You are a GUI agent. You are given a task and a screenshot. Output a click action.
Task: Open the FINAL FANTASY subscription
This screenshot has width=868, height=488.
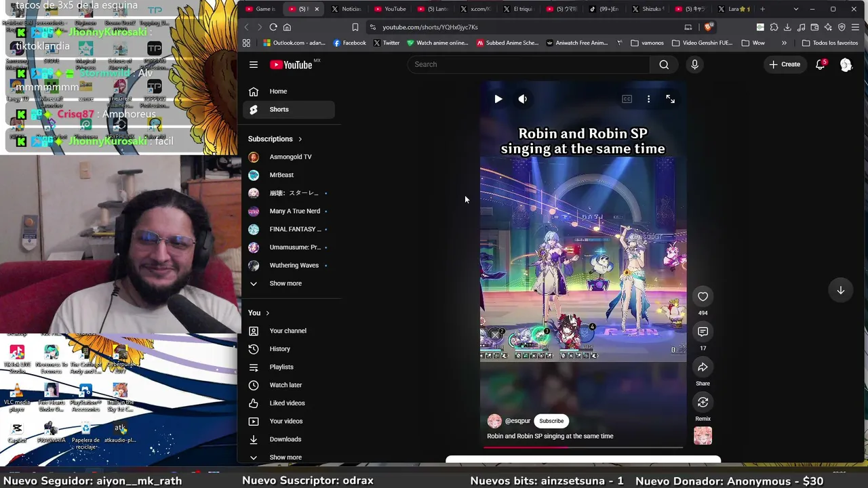[289, 229]
